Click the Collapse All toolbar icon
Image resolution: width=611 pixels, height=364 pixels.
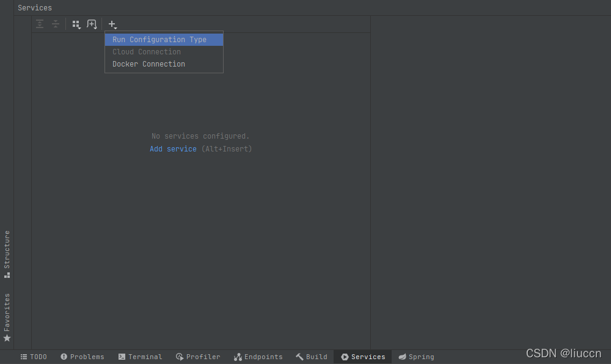tap(56, 24)
